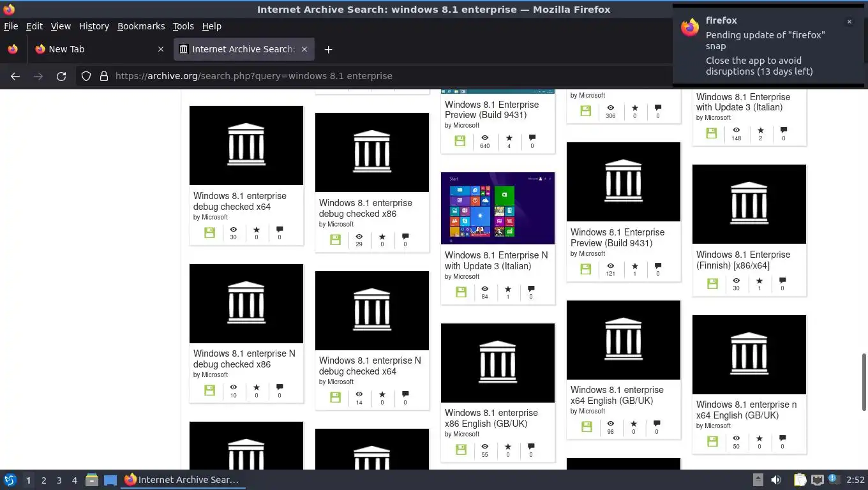Screen dimensions: 868x490
Task: Click the reviews icon on enterprise n x64 English
Action: [x=782, y=438]
